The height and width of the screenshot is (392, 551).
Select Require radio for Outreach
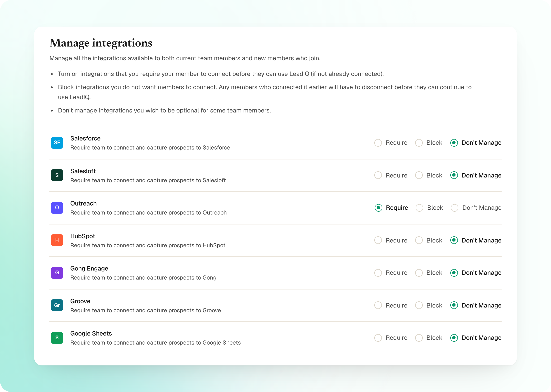(x=379, y=208)
